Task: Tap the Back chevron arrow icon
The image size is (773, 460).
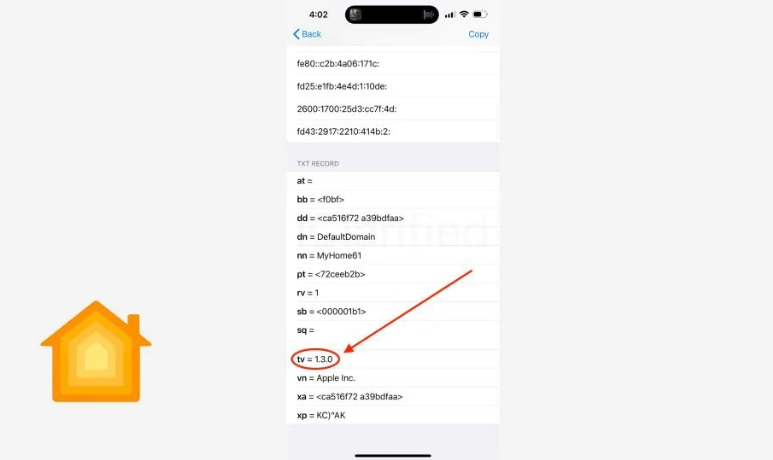Action: click(296, 34)
